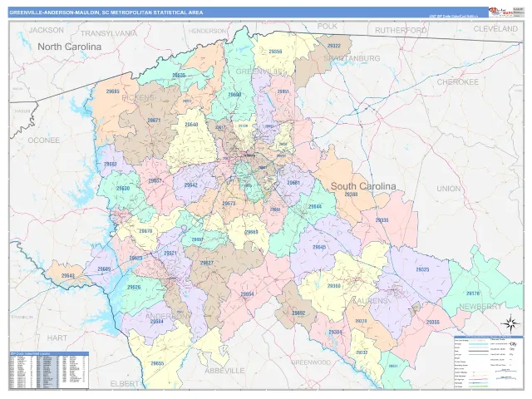
Task: Click the MarketMaps logo in the header
Action: [500, 12]
